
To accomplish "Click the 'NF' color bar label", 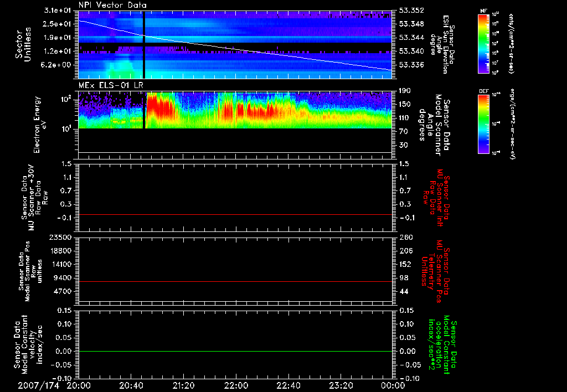I will tap(483, 11).
